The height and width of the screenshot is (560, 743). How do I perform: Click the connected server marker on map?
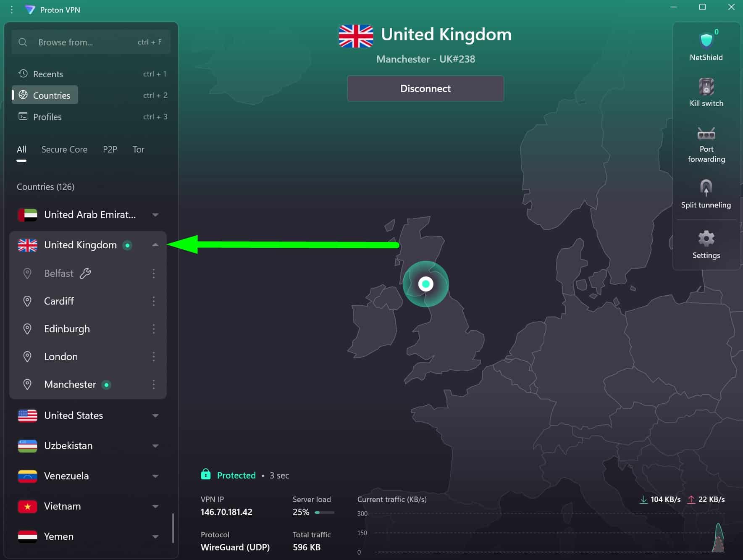pyautogui.click(x=425, y=284)
